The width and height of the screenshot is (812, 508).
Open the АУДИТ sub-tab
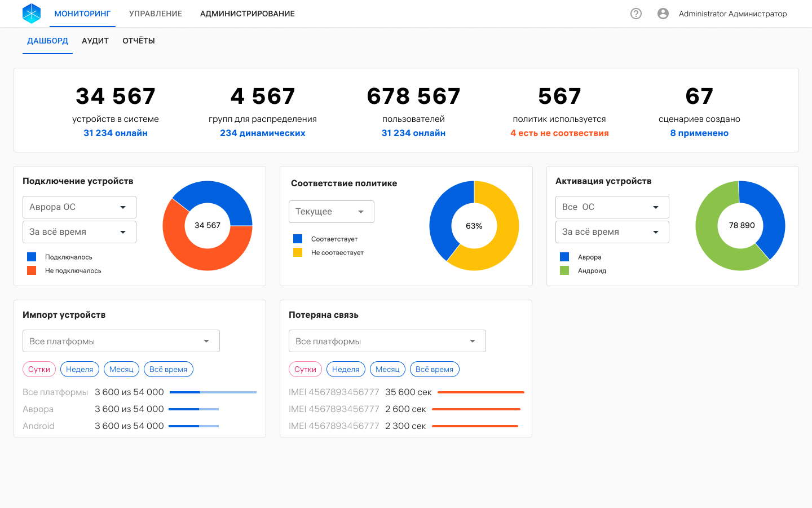pos(95,41)
